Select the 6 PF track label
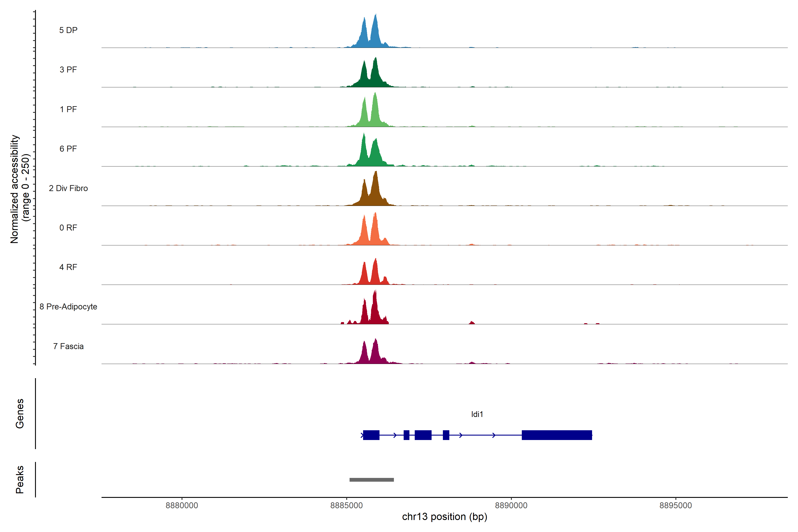This screenshot has width=798, height=532. (x=68, y=149)
